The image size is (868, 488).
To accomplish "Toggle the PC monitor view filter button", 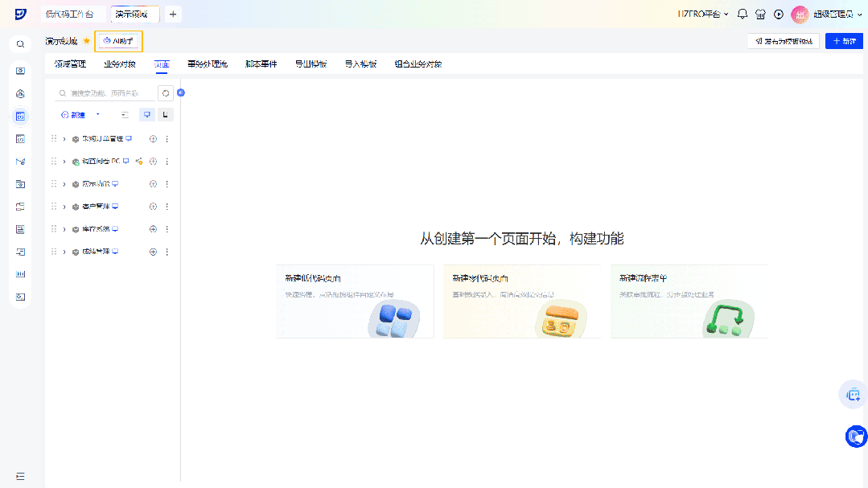I will [x=147, y=115].
